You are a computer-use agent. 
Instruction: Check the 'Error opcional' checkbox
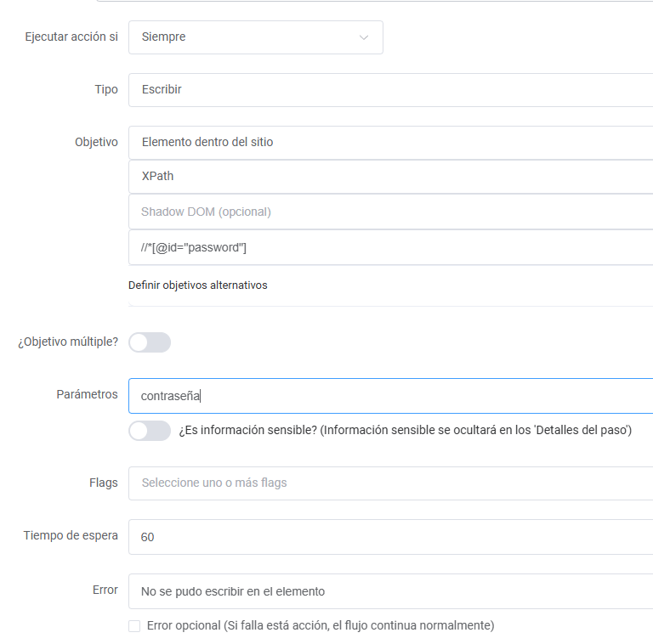[134, 626]
